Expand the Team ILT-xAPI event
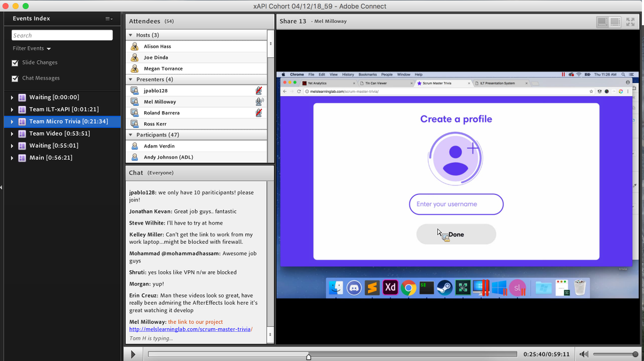Image resolution: width=644 pixels, height=361 pixels. pyautogui.click(x=12, y=110)
